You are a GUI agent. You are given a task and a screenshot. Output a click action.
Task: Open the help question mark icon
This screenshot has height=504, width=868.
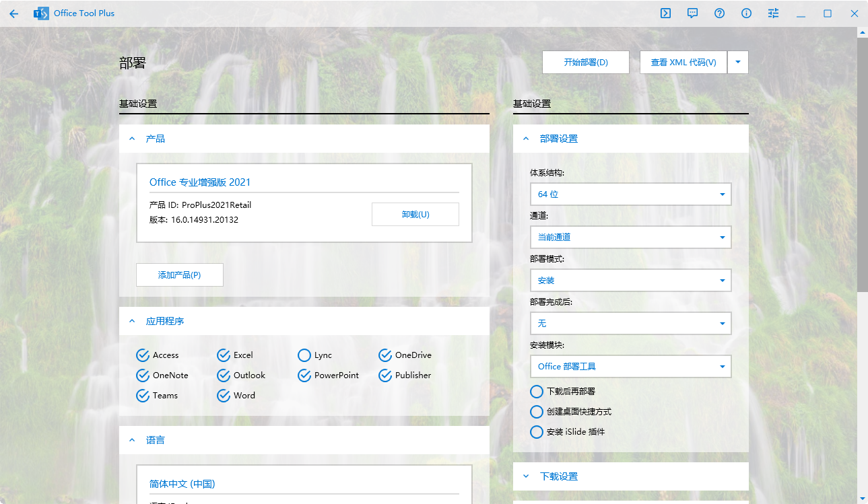[x=719, y=13]
